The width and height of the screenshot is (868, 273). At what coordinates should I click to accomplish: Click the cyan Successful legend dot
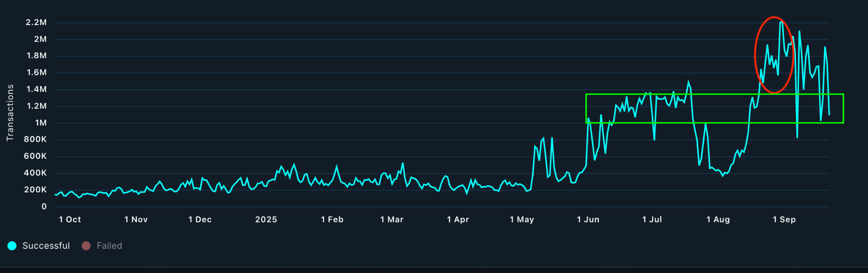click(x=12, y=246)
